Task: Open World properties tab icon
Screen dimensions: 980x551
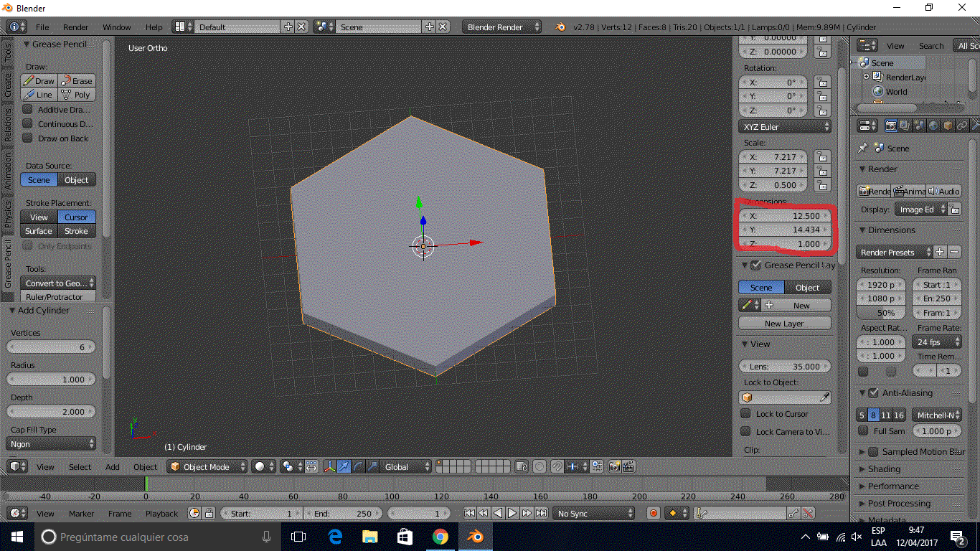Action: point(933,126)
